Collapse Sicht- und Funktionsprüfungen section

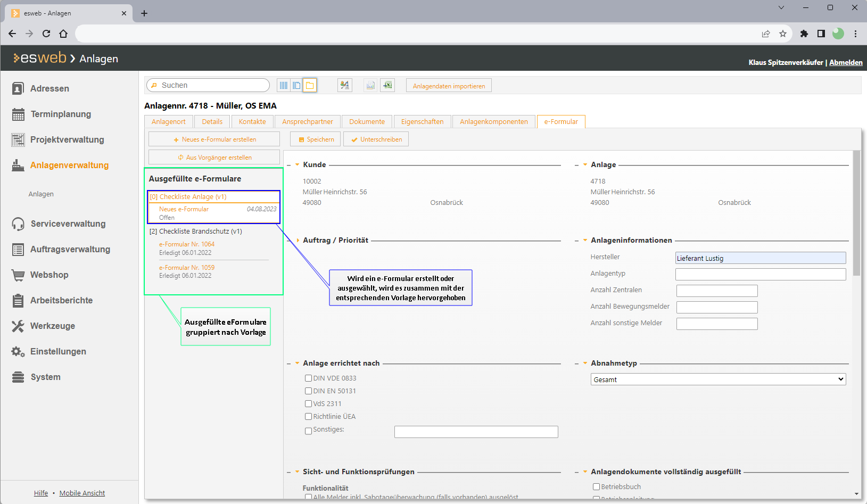pos(297,472)
